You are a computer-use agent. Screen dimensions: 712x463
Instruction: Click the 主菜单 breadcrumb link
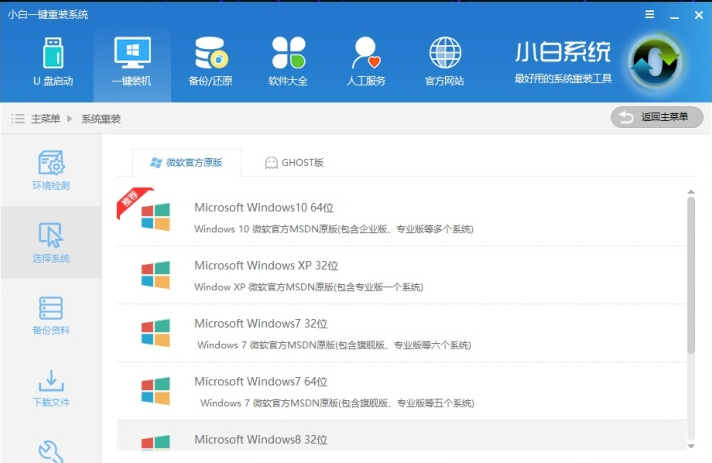click(x=45, y=119)
